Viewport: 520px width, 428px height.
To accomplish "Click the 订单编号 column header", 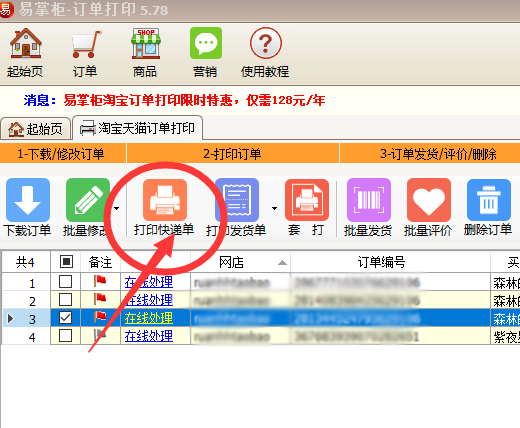I will pos(390,262).
